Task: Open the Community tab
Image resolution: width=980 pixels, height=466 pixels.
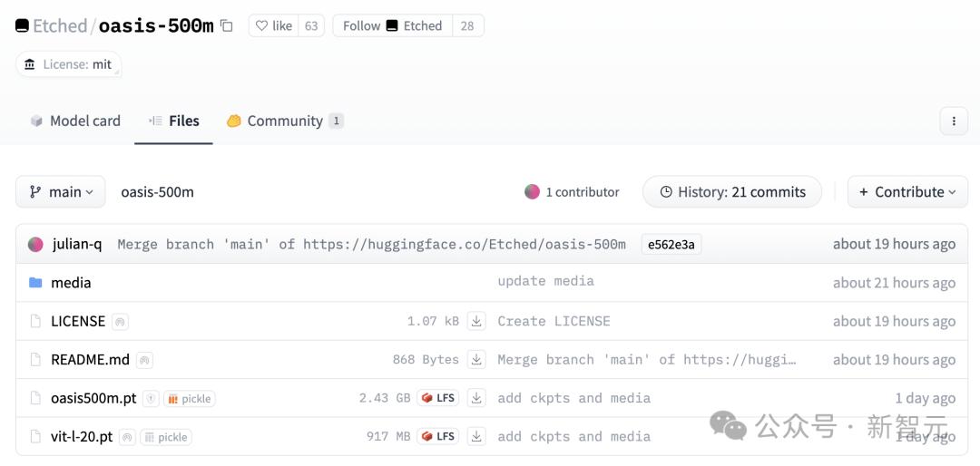Action: pos(284,121)
